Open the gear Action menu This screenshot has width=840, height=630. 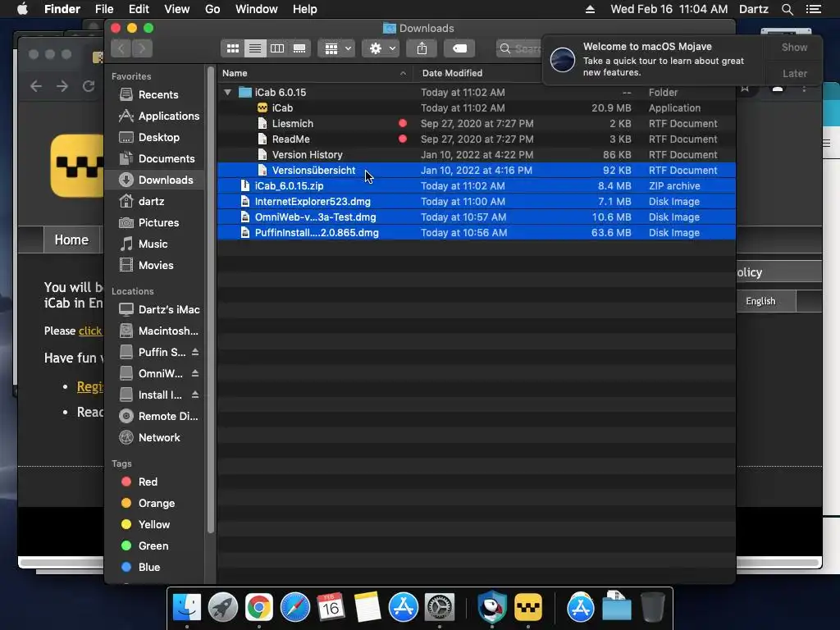tap(381, 48)
